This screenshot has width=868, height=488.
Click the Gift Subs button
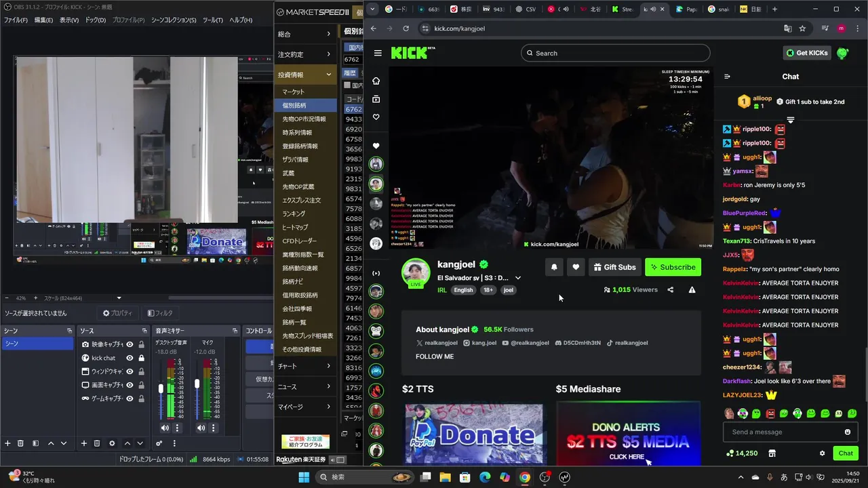pos(614,267)
